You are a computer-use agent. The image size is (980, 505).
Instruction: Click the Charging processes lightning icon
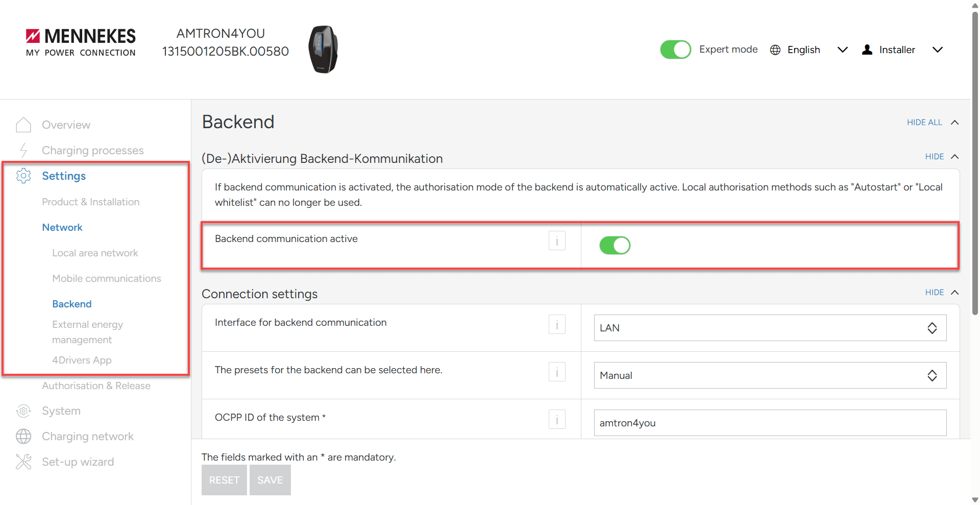(23, 150)
